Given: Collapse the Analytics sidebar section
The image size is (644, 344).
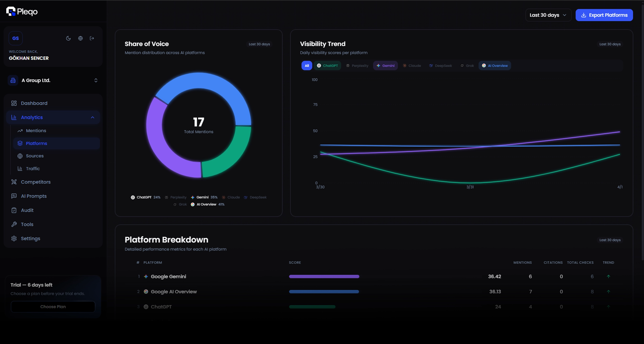Looking at the screenshot, I should (x=92, y=117).
